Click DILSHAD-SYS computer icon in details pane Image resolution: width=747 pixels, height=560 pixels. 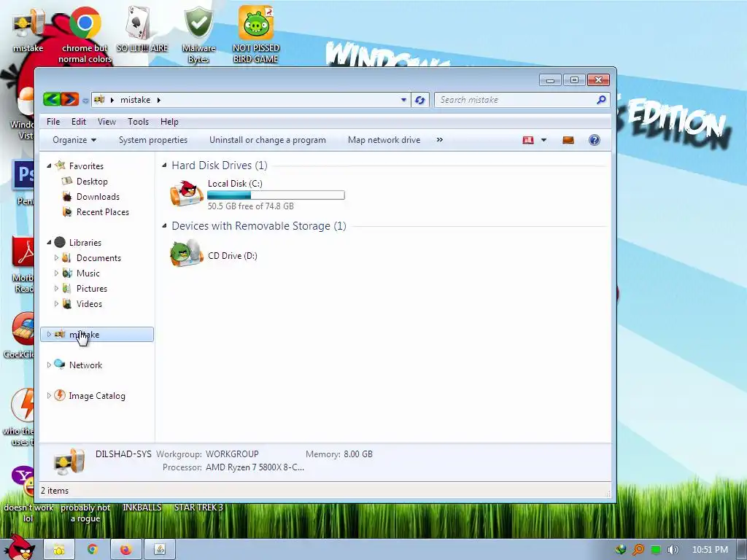click(69, 462)
